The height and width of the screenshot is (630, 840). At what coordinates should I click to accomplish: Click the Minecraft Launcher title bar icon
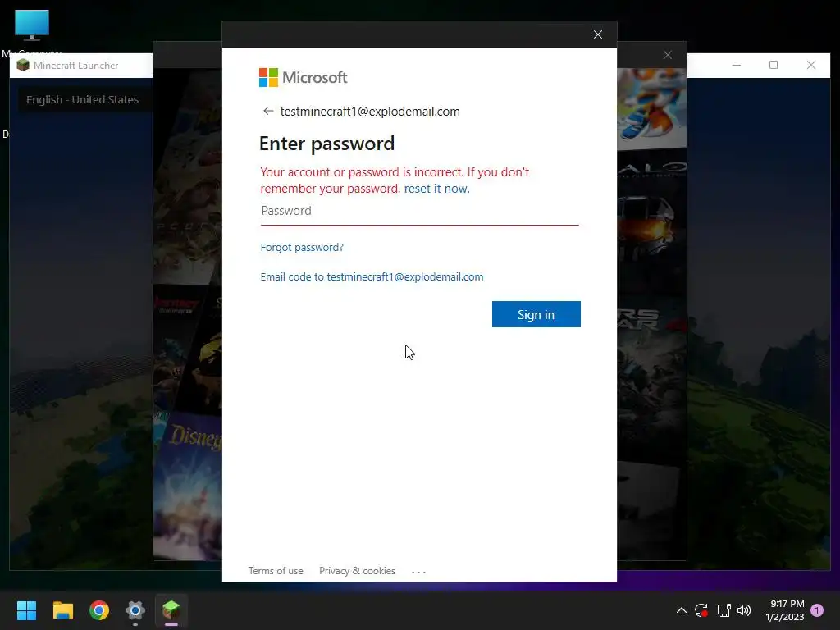coord(22,66)
